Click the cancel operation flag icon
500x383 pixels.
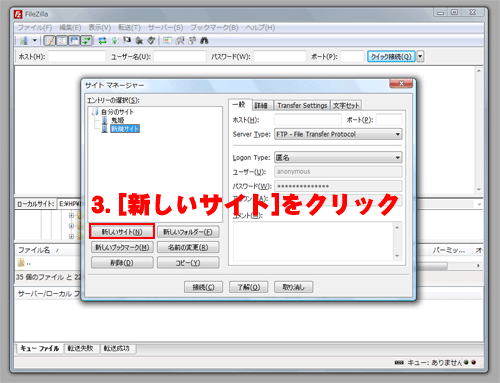pos(127,41)
